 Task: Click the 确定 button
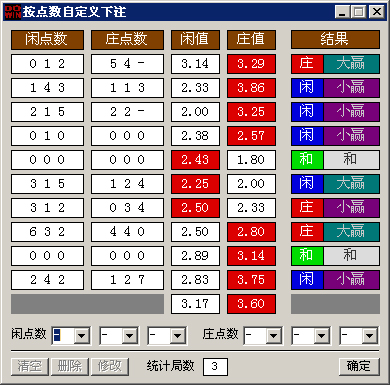359,366
